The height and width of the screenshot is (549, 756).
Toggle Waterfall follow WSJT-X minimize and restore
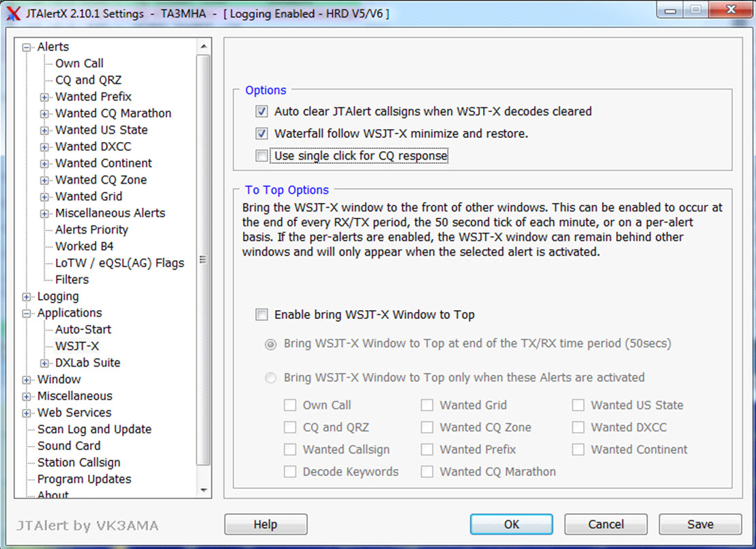pos(261,134)
